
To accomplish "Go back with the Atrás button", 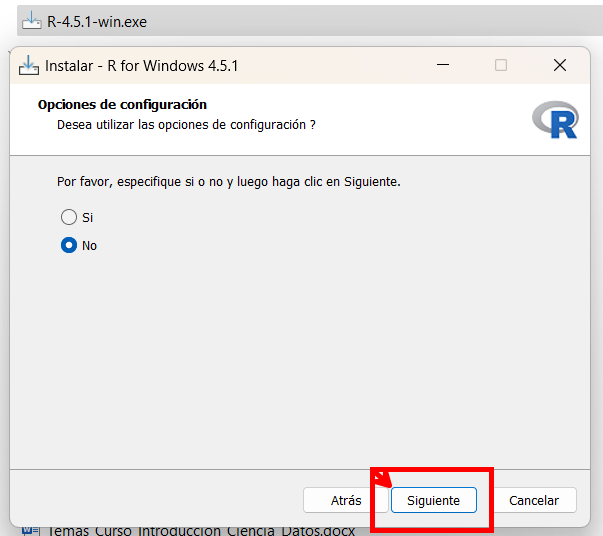I will click(x=346, y=500).
